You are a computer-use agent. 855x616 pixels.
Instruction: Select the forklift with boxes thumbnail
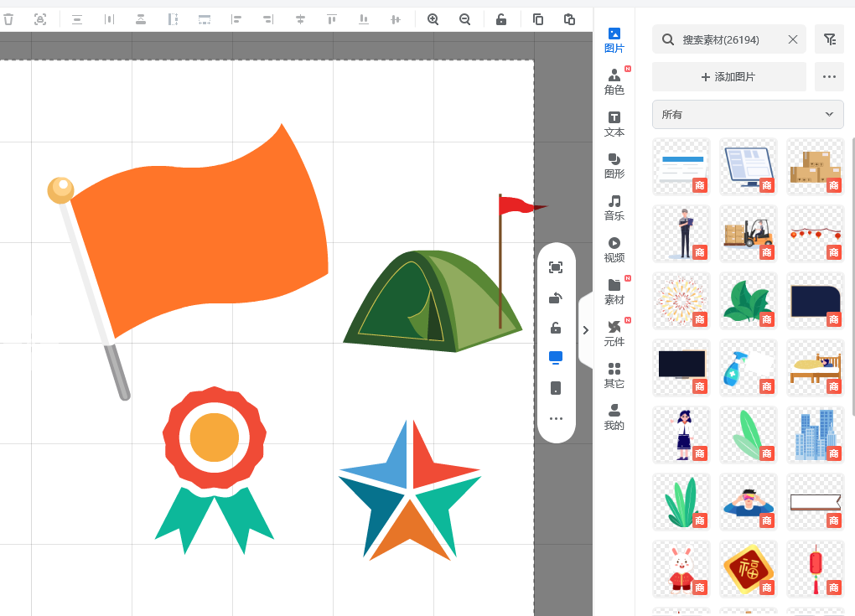748,234
